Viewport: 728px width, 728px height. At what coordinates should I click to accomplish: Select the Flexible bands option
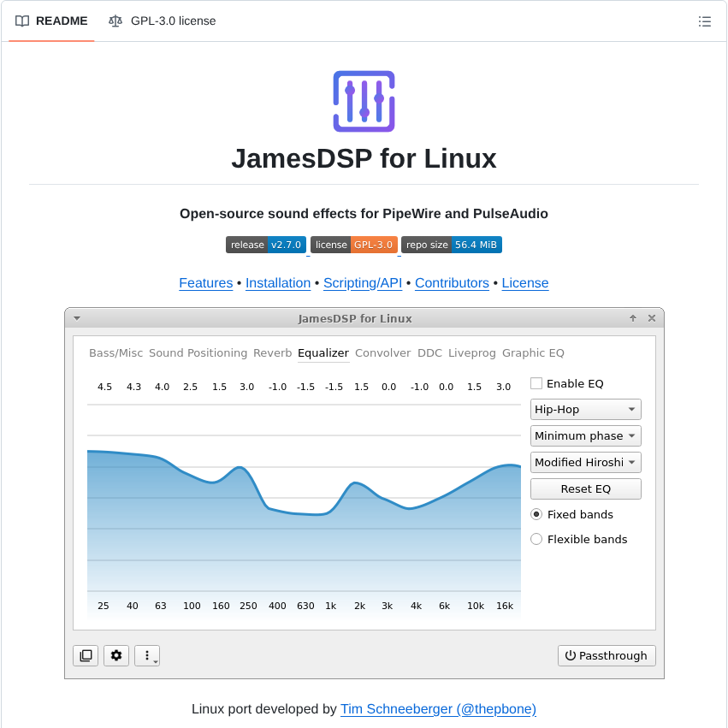pyautogui.click(x=536, y=539)
